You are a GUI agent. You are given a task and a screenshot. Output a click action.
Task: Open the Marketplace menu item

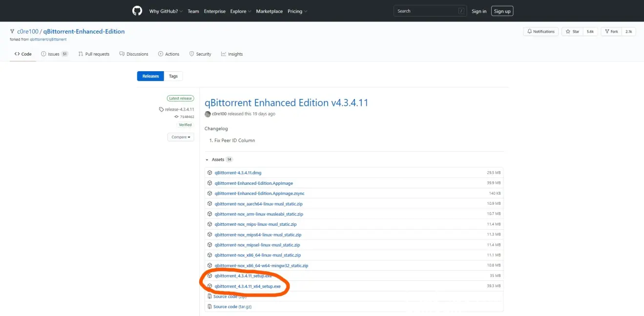(x=270, y=11)
